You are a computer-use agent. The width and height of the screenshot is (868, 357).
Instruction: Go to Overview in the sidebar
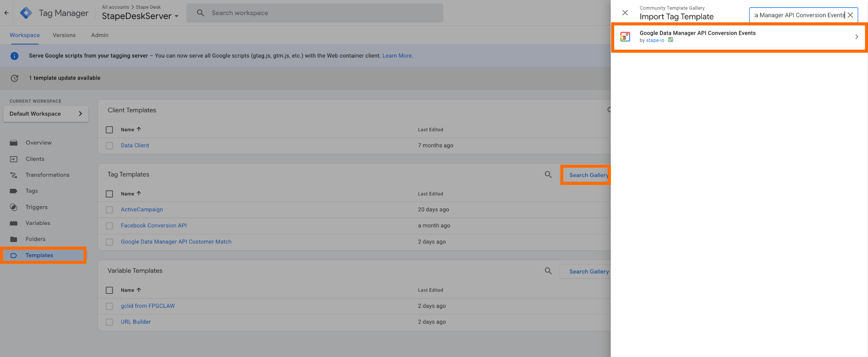click(x=39, y=143)
